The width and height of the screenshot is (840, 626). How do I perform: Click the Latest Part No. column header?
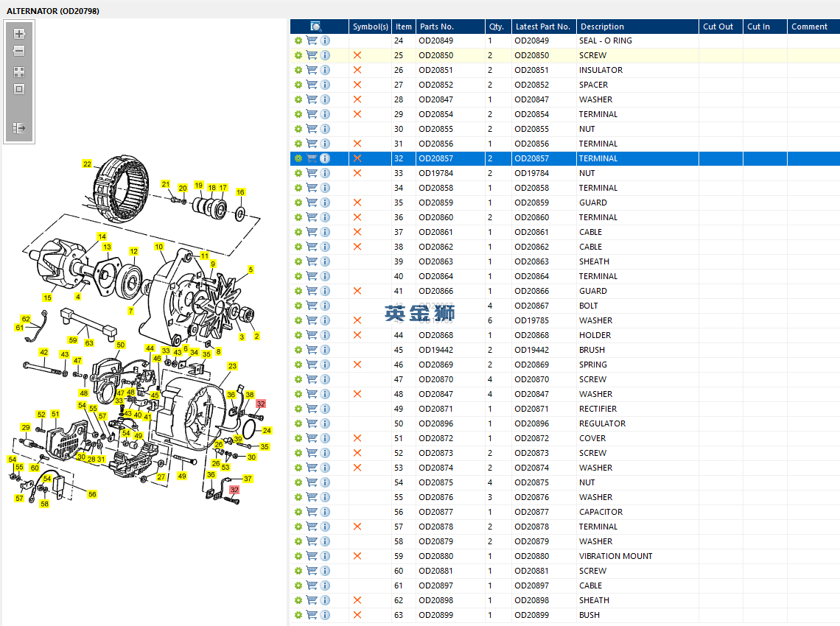542,27
